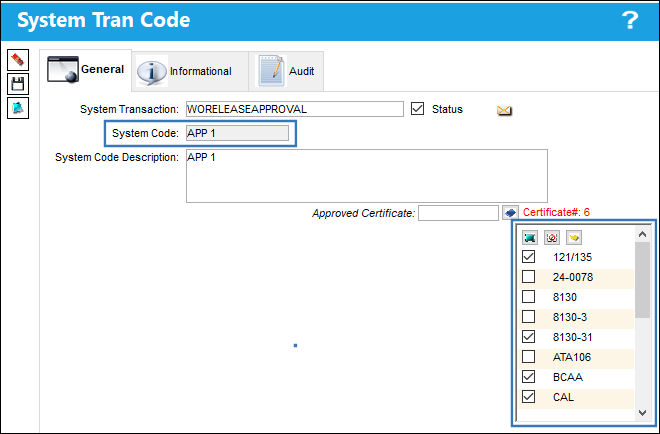Open the help question mark icon

[x=630, y=20]
